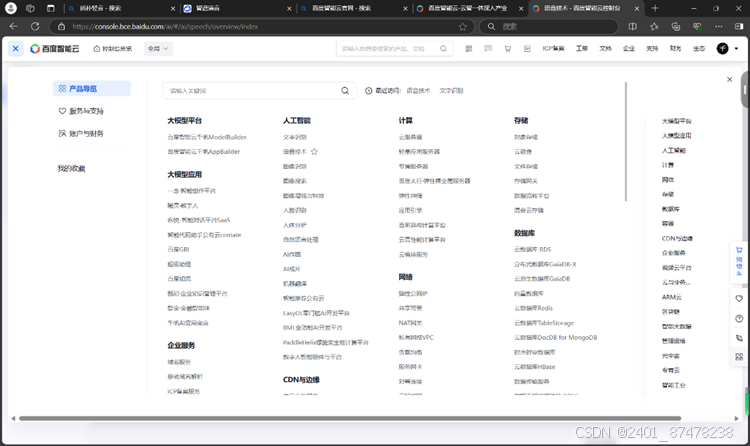Click the floating phone contact icon
The height and width of the screenshot is (446, 750).
[739, 338]
